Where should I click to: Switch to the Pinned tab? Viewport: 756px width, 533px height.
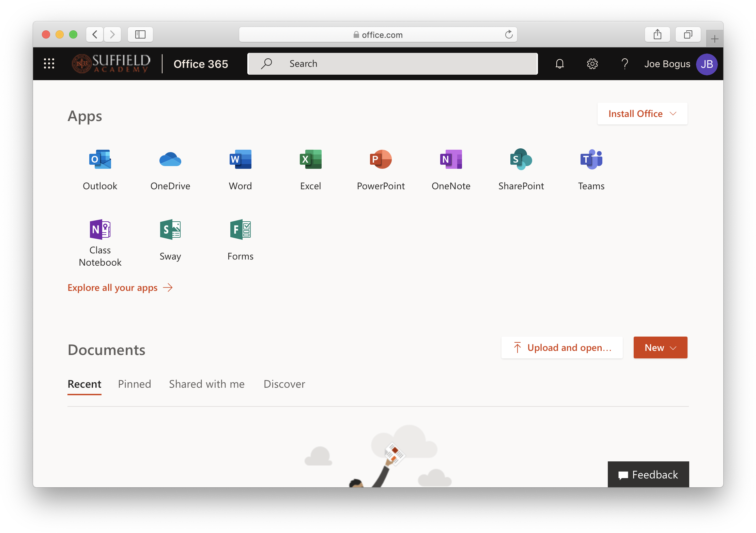(135, 384)
